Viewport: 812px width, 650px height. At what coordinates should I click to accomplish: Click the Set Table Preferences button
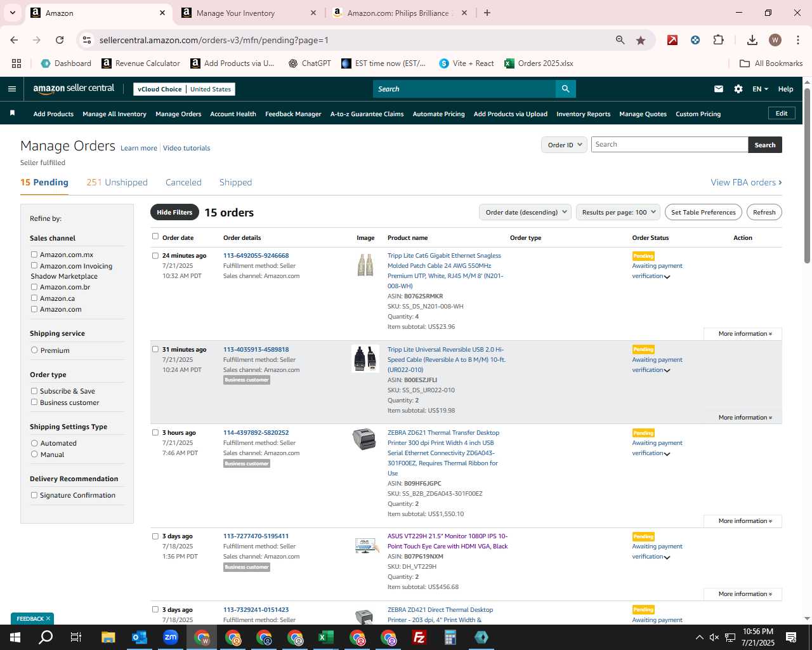(x=703, y=212)
